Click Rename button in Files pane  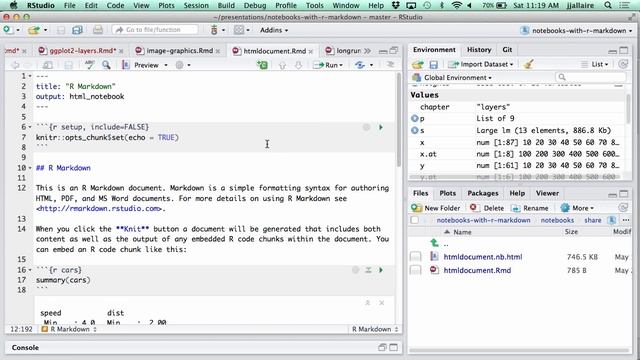(530, 208)
